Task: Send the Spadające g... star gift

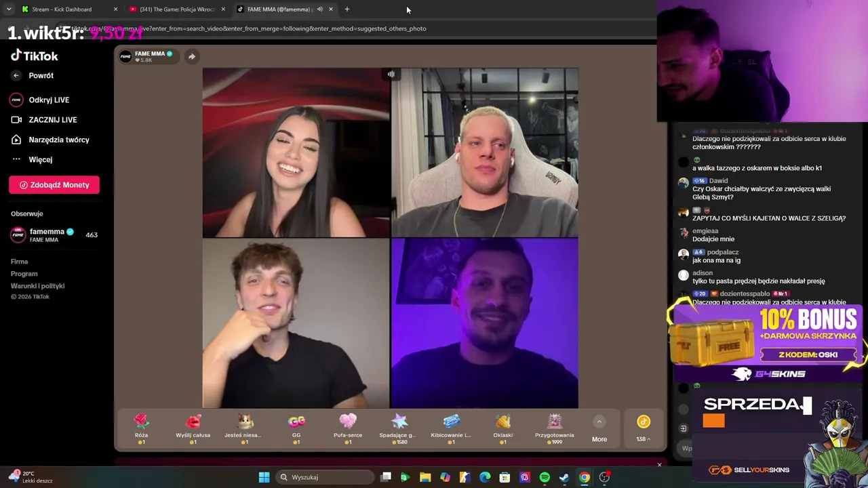Action: coord(399,428)
